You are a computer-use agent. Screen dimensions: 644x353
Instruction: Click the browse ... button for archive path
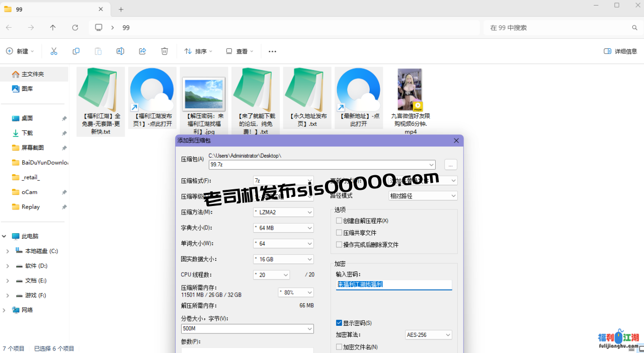pos(451,165)
